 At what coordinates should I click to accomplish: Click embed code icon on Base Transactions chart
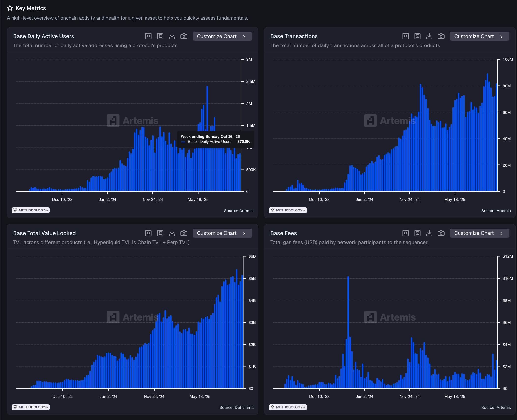406,36
